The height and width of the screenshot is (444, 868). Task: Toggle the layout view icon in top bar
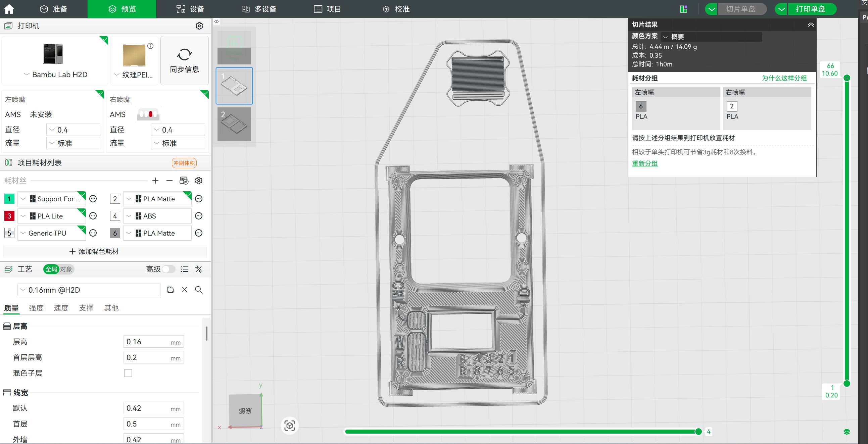(683, 9)
